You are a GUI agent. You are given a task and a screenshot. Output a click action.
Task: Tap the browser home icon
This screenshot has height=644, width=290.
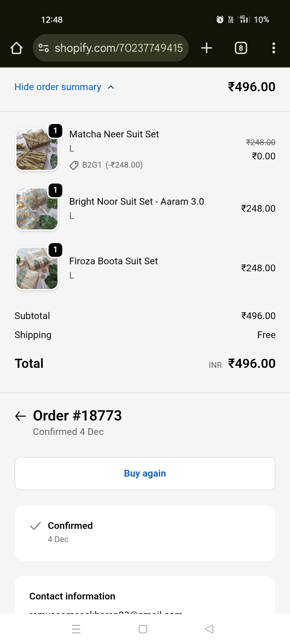pos(16,48)
